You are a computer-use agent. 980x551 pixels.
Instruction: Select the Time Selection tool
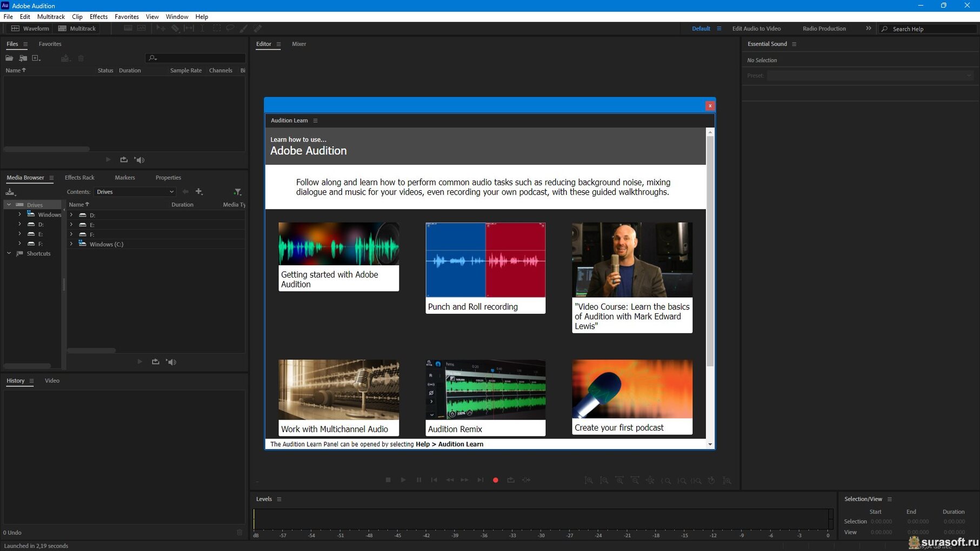(202, 29)
